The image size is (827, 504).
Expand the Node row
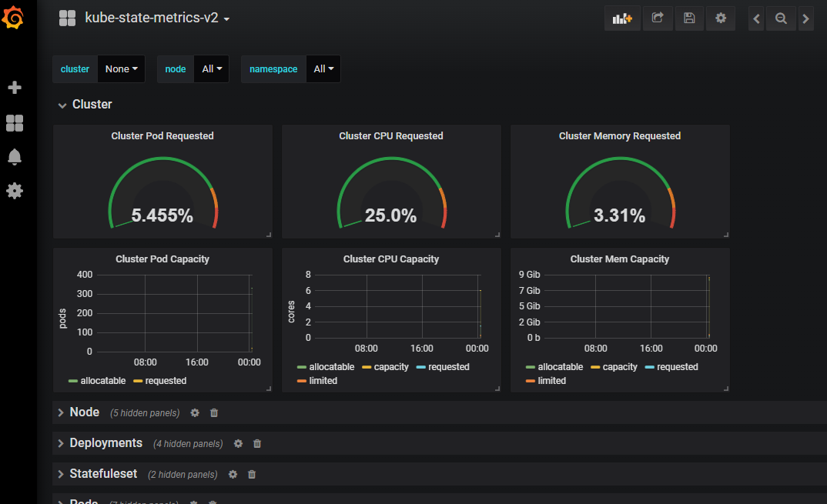pyautogui.click(x=84, y=412)
